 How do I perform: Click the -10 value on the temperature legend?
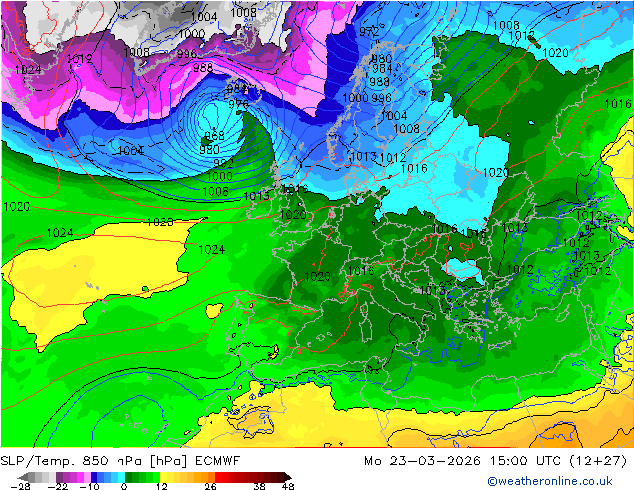click(89, 486)
